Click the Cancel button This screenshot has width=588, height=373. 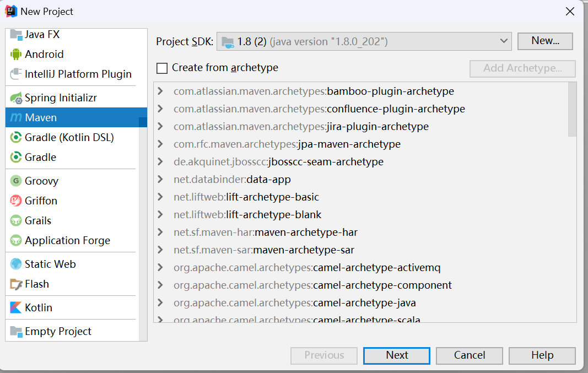pos(470,355)
